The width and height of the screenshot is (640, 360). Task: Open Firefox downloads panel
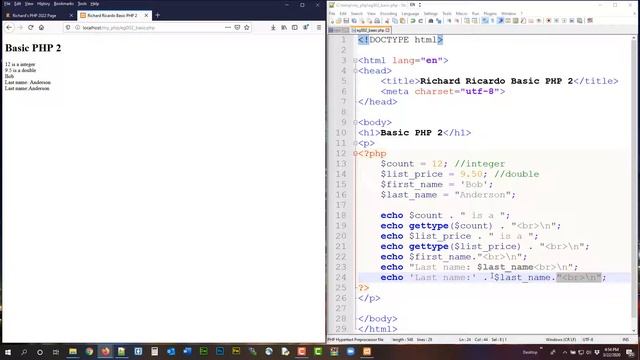click(x=273, y=27)
